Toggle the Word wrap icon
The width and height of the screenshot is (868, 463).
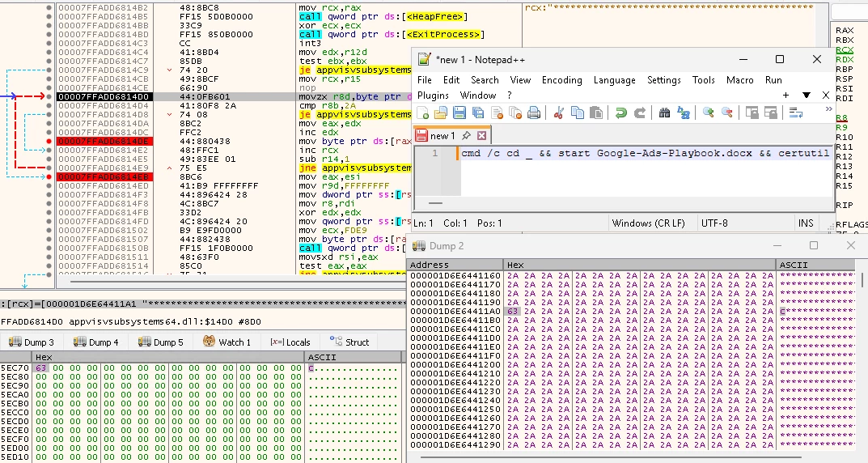coord(796,113)
